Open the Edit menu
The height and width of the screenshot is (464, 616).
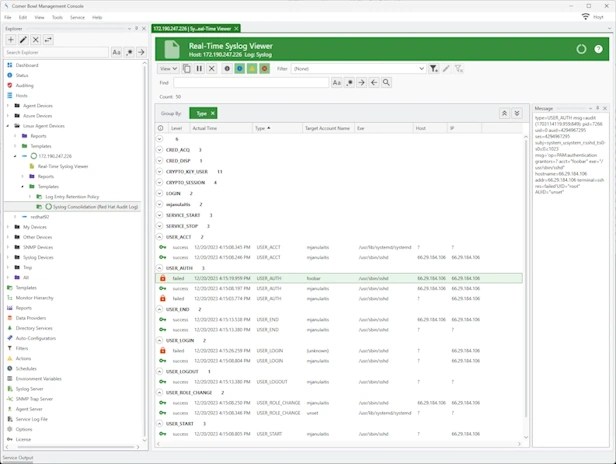tap(23, 17)
